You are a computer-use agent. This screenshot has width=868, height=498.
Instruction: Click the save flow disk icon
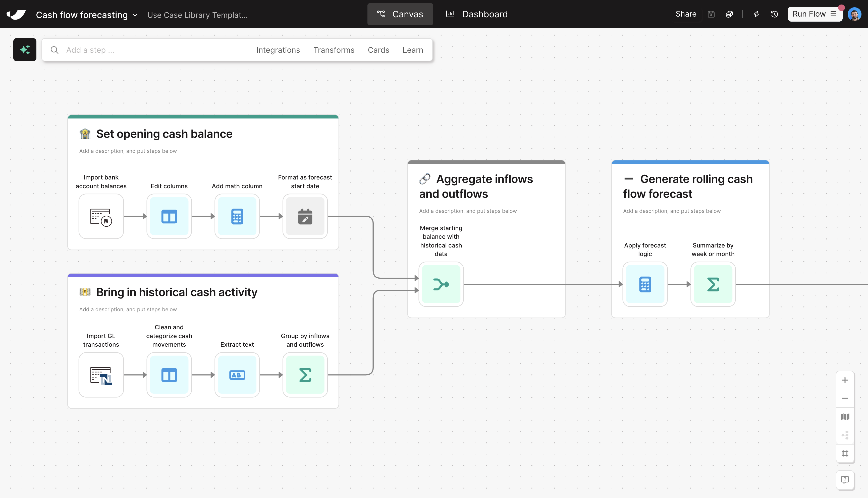click(711, 14)
